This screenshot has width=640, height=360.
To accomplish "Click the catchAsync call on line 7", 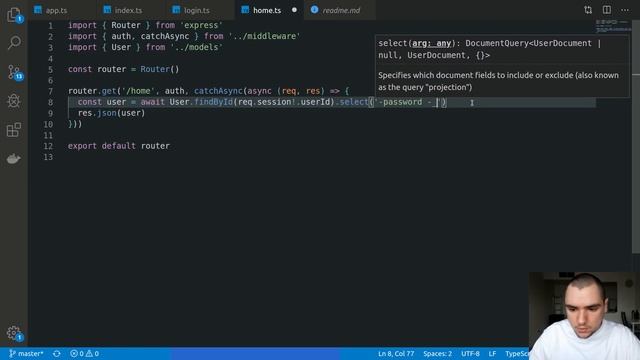I will pyautogui.click(x=218, y=91).
